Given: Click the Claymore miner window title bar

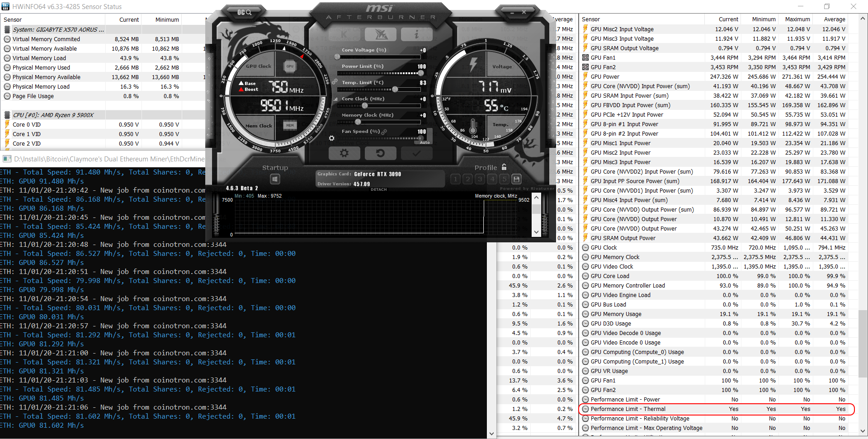Looking at the screenshot, I should click(x=103, y=159).
